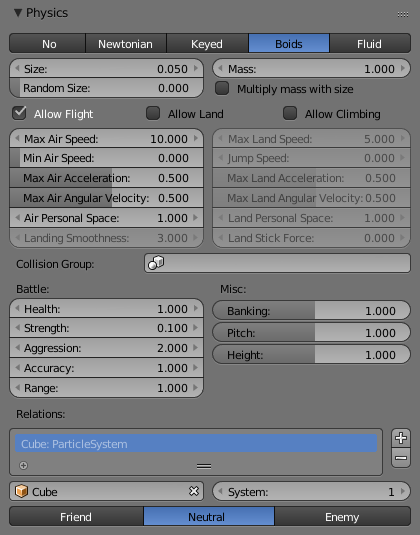This screenshot has height=535, width=420.
Task: Click the Random Size slider
Action: click(106, 88)
